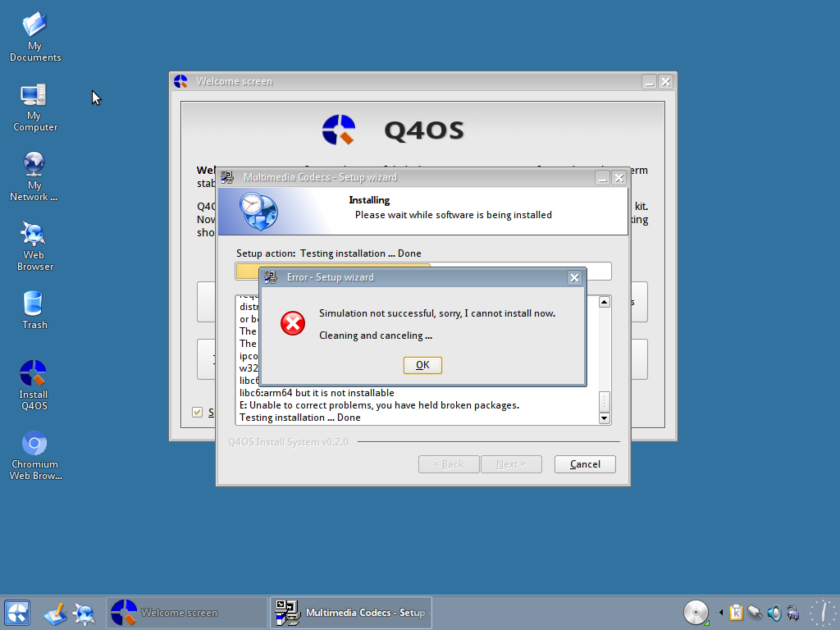This screenshot has width=840, height=630.
Task: Click log line 'libc6:arm64 but it is not installable'
Action: point(317,393)
